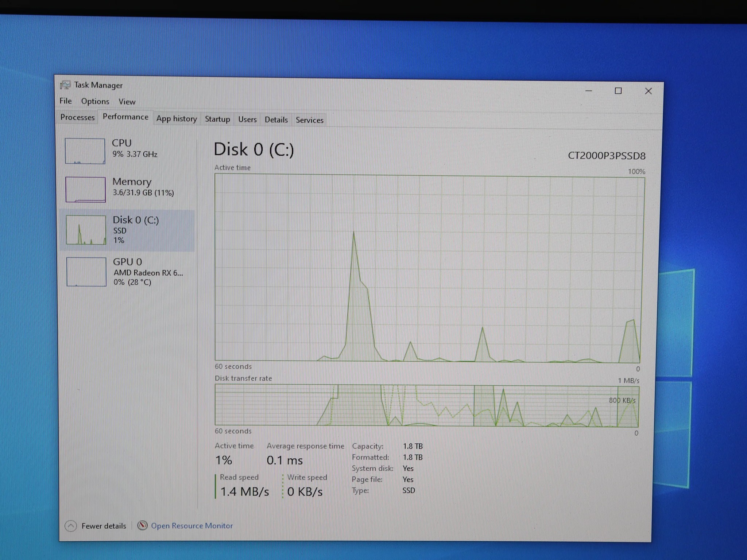Open the View menu
Viewport: 747px width, 560px height.
[x=127, y=102]
